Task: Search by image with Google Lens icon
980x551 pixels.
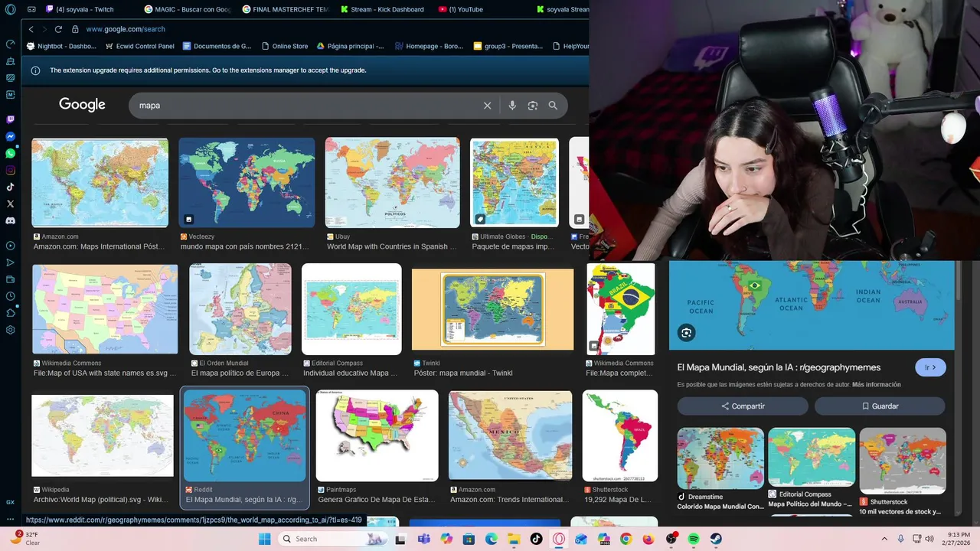Action: (533, 106)
